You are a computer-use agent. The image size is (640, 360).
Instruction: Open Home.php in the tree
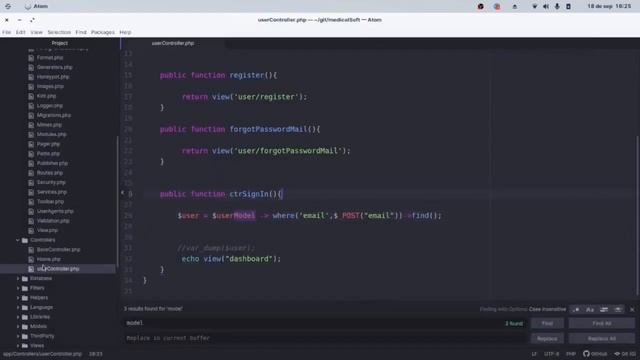pyautogui.click(x=49, y=259)
